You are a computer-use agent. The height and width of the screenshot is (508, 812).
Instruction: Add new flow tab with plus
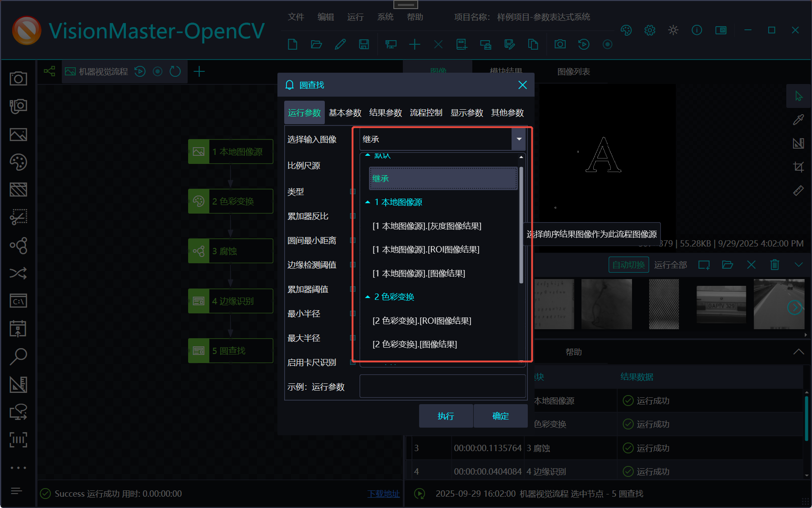point(199,71)
